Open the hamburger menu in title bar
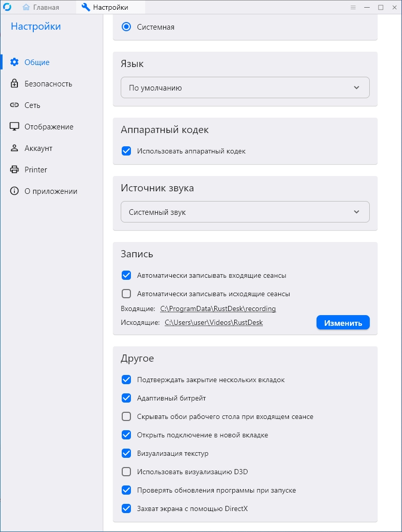The image size is (402, 532). click(x=353, y=7)
